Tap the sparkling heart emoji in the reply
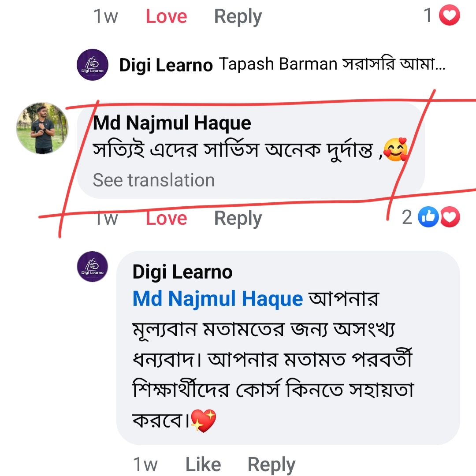 point(203,420)
